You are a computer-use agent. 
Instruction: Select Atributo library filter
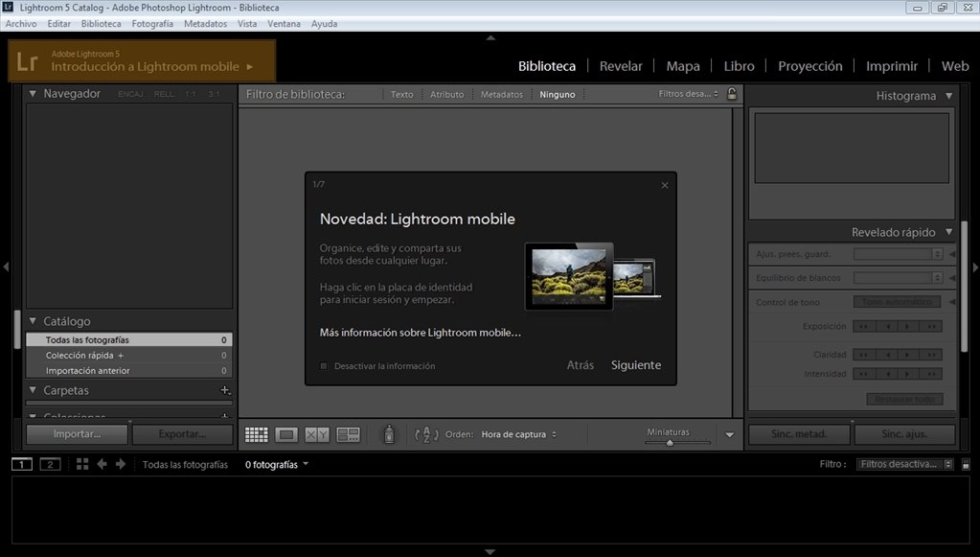pos(446,94)
